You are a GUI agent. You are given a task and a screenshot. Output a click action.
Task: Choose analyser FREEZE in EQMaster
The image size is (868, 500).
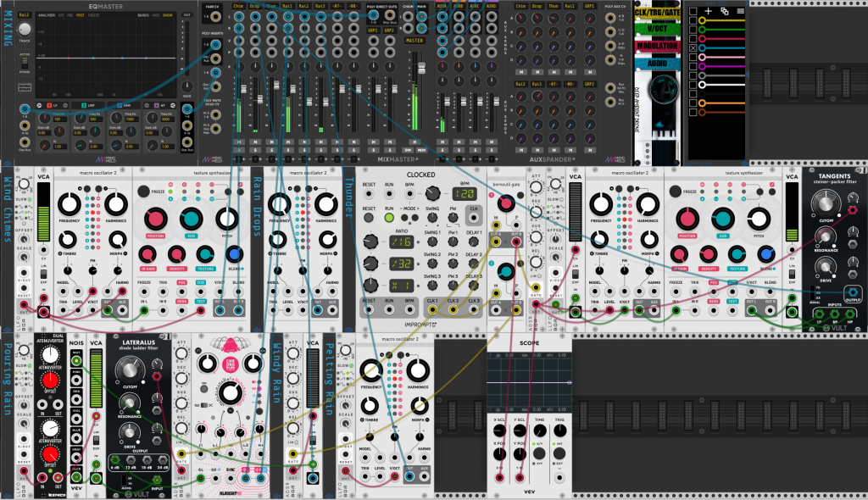point(94,15)
